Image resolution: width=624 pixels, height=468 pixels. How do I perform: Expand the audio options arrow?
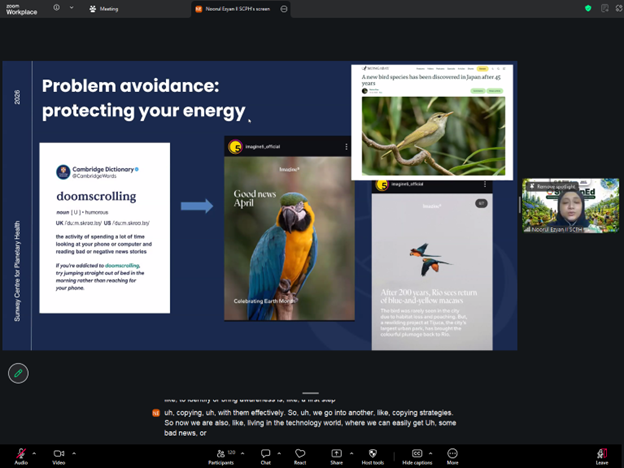[x=36, y=452]
